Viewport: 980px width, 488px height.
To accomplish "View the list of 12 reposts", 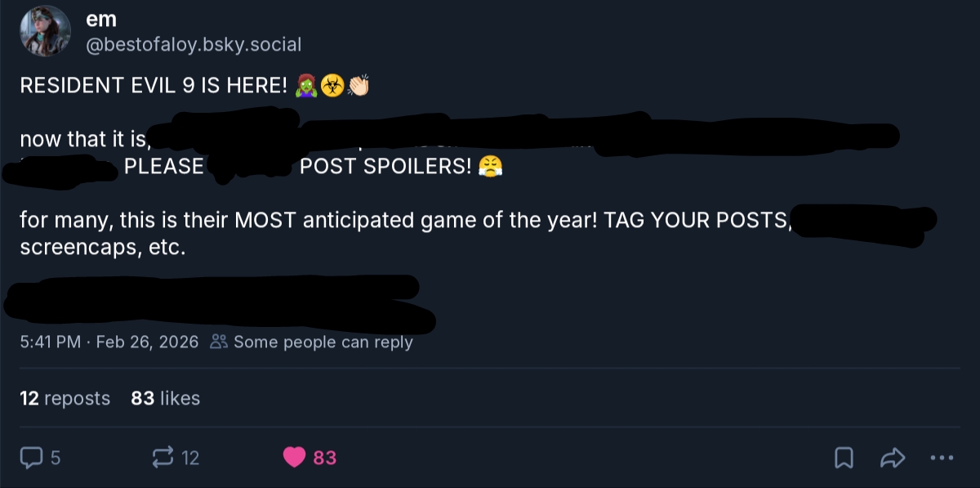I will point(65,398).
